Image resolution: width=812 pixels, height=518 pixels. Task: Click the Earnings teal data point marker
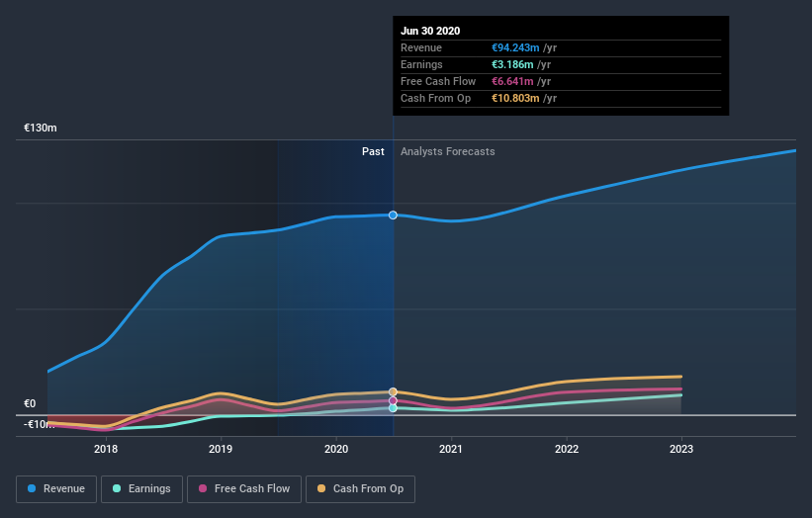393,408
